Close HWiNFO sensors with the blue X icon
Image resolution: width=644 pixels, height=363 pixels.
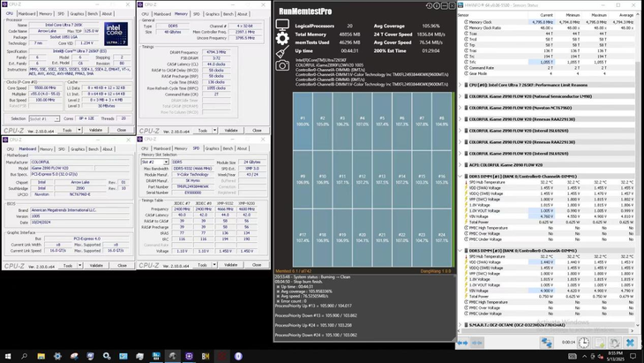630,343
